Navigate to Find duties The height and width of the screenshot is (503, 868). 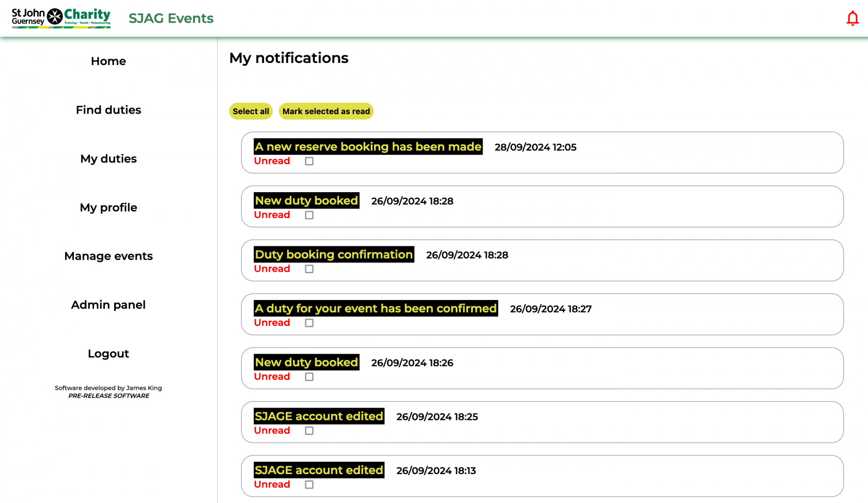(108, 109)
